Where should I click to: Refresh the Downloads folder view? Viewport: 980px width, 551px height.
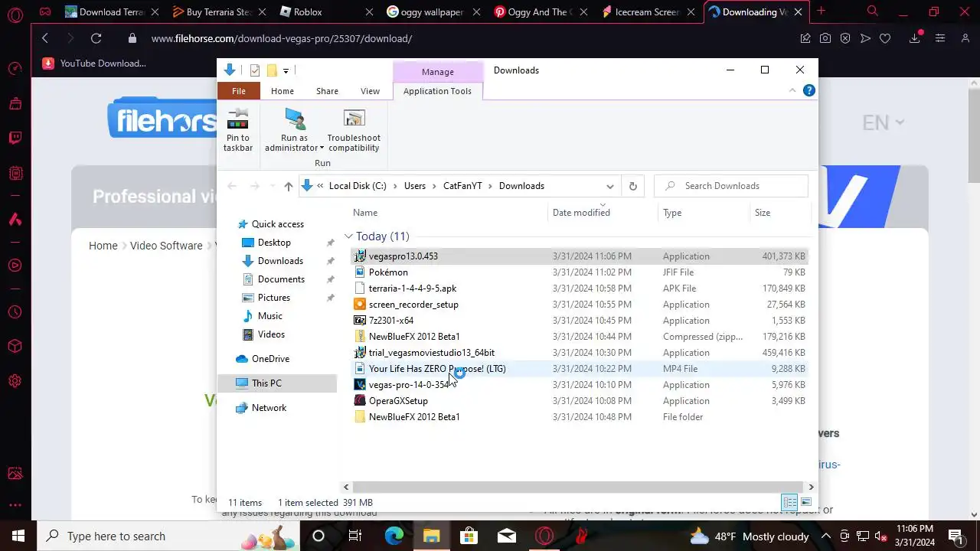click(x=632, y=186)
